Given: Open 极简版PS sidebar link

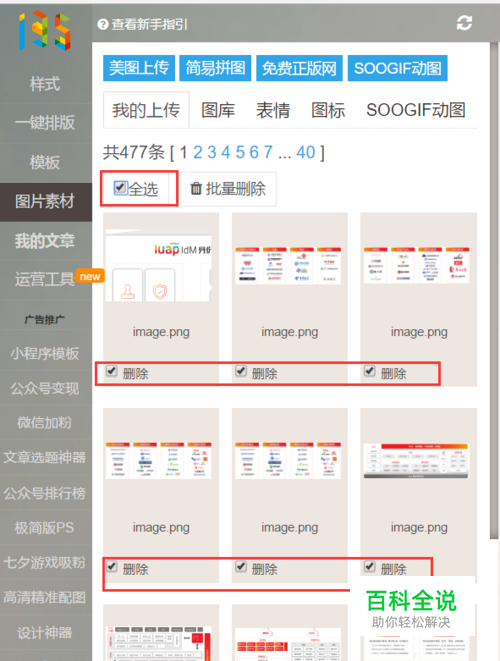Looking at the screenshot, I should coord(45,527).
